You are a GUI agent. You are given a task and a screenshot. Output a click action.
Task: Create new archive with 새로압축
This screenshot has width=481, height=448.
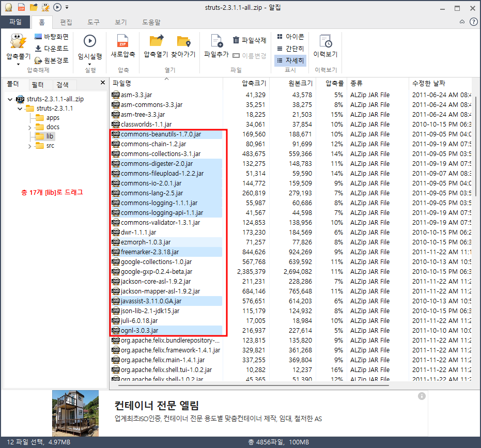pyautogui.click(x=123, y=46)
